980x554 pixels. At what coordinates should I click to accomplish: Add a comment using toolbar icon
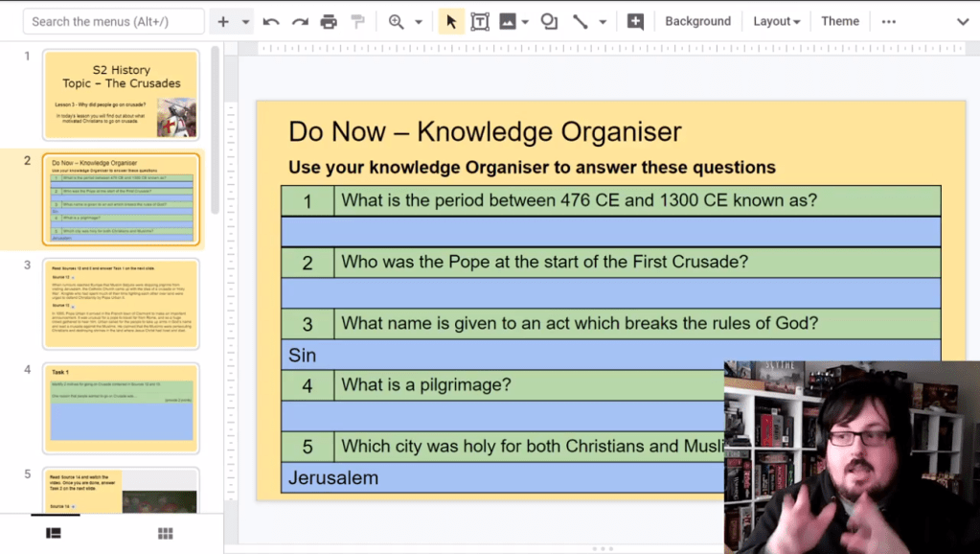(x=635, y=22)
